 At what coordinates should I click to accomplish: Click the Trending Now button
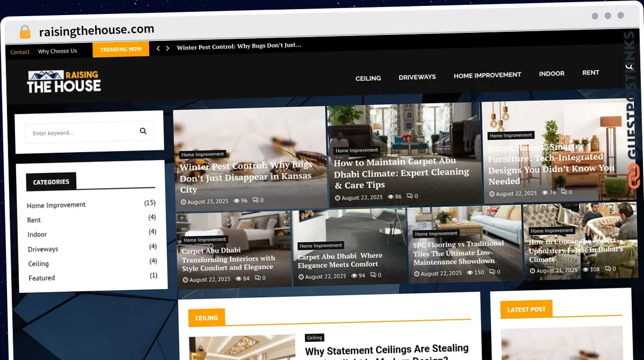pos(121,49)
